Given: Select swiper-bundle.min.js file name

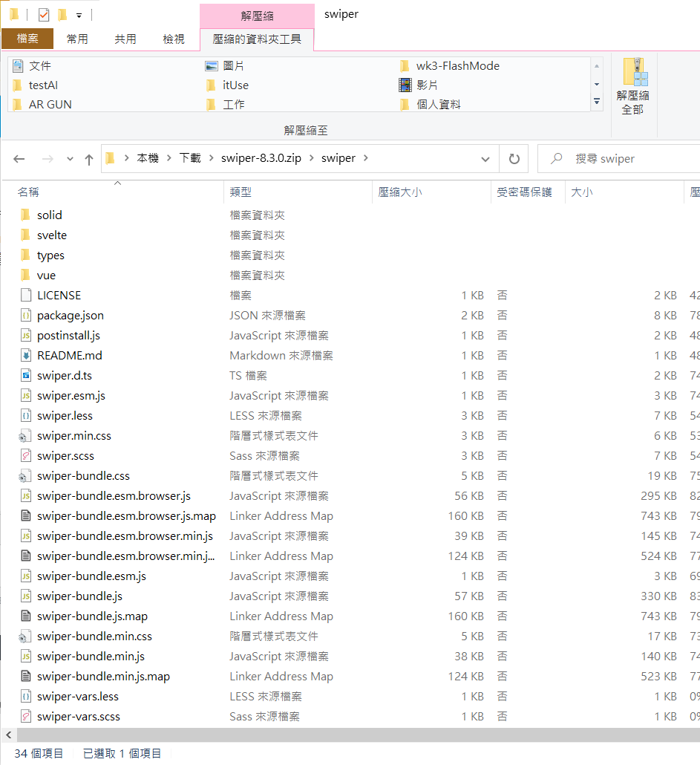Looking at the screenshot, I should coord(91,657).
